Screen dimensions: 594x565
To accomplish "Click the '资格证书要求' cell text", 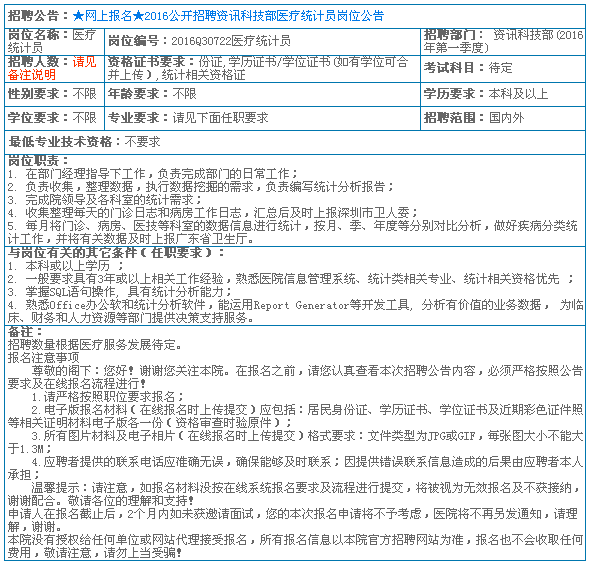I will point(258,68).
